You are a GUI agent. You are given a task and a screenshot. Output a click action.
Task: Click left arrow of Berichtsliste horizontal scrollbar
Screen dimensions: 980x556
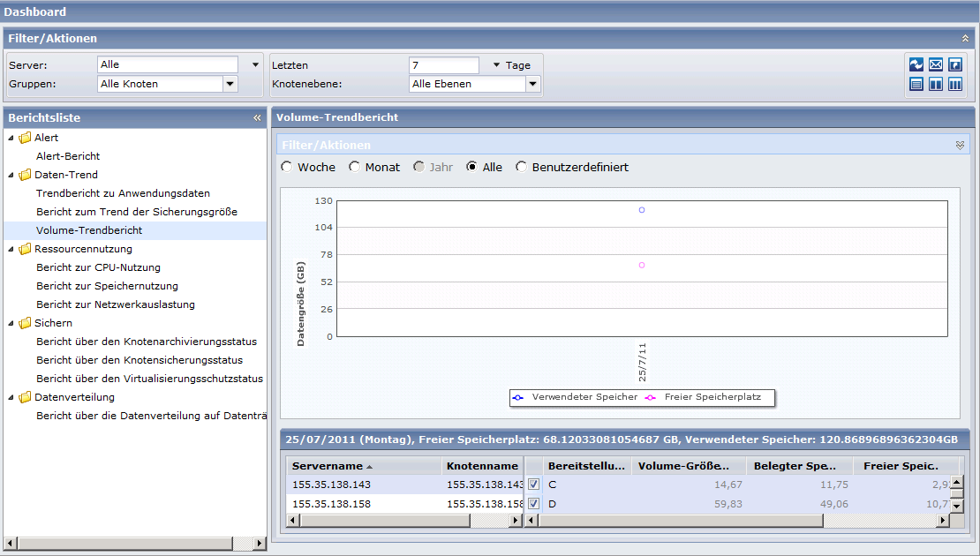pos(10,544)
